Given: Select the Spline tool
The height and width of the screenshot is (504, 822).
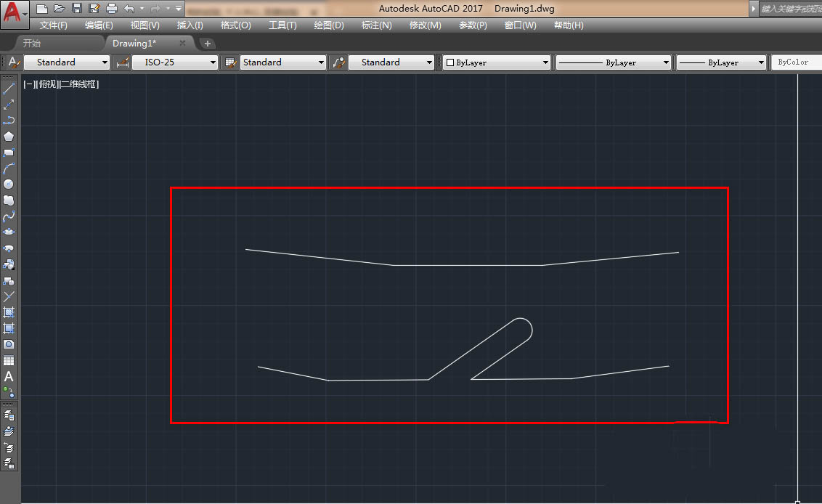Looking at the screenshot, I should click(x=9, y=216).
